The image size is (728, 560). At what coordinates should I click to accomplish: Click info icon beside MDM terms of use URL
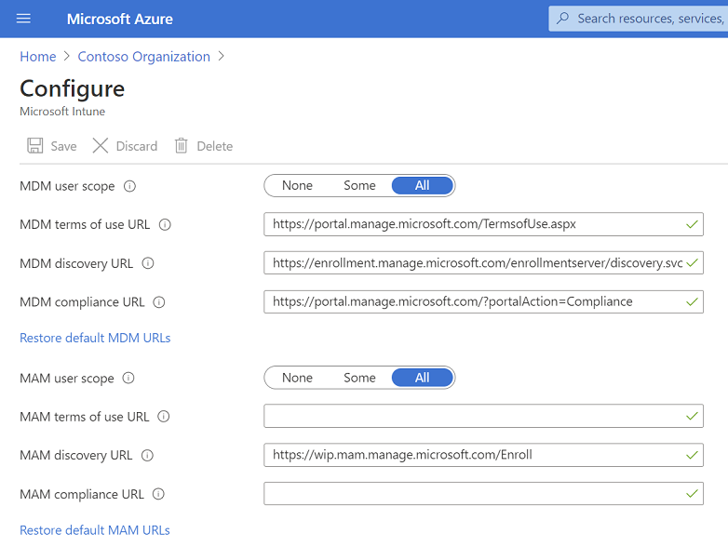[165, 224]
